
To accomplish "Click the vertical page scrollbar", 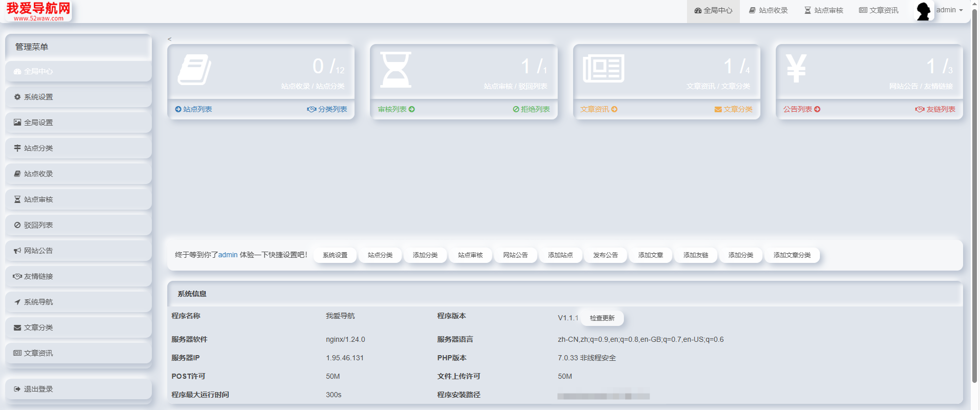I will tap(974, 195).
